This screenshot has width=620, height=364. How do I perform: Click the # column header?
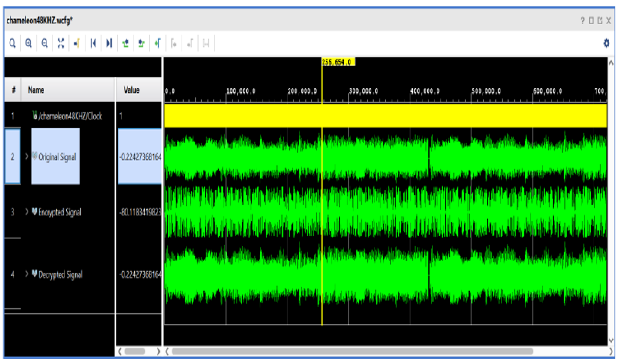pos(13,90)
